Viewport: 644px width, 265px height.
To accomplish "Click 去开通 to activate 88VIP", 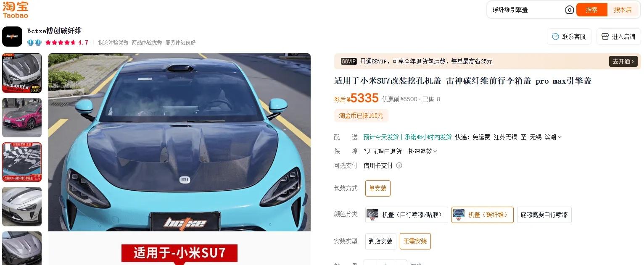I will tap(623, 61).
